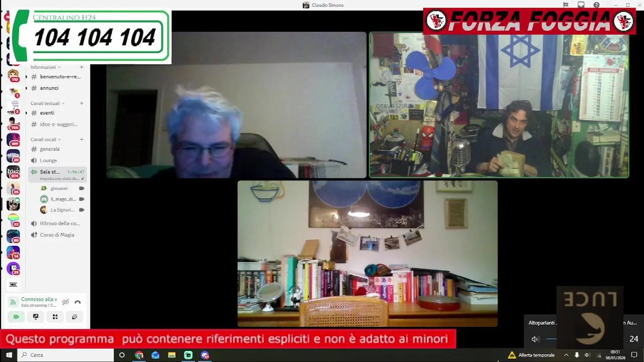
Task: Click camera icon next to La Signori...
Action: 82,210
